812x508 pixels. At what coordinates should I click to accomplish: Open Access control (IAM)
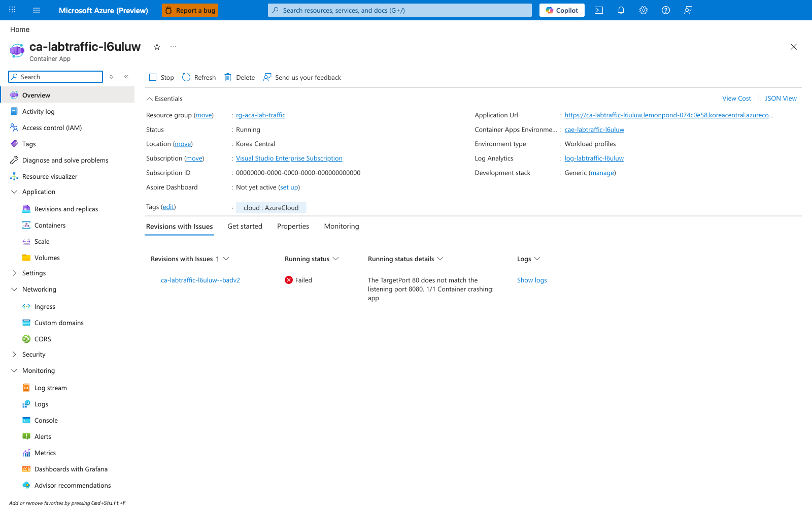click(x=52, y=128)
